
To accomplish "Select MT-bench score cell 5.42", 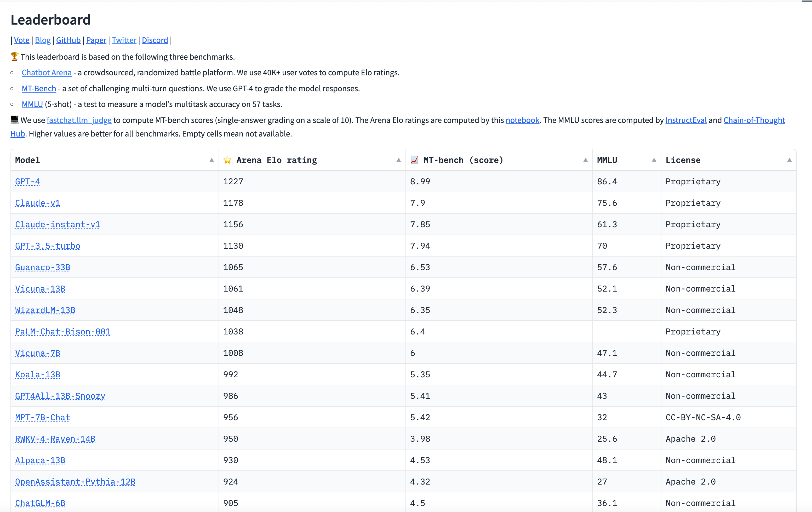I will point(499,418).
